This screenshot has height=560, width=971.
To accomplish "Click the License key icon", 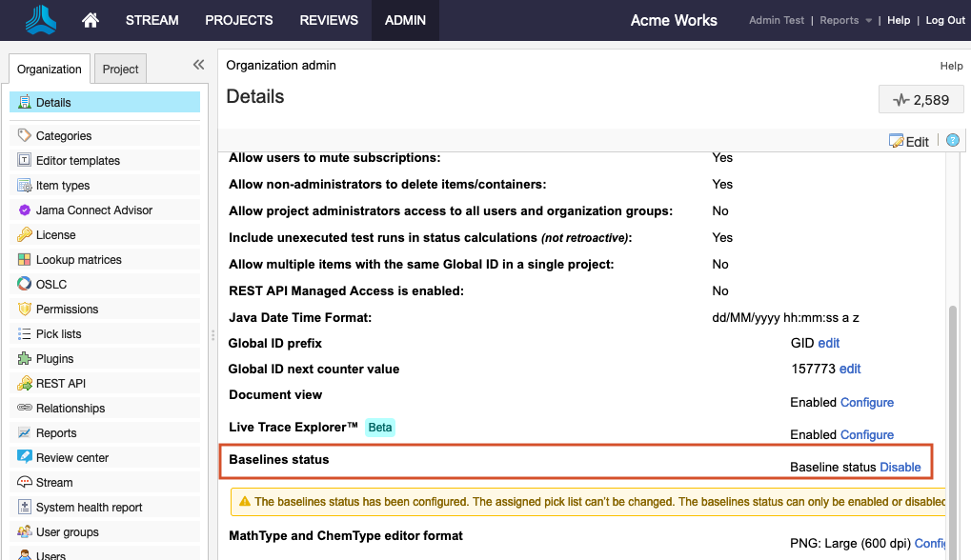I will (24, 234).
